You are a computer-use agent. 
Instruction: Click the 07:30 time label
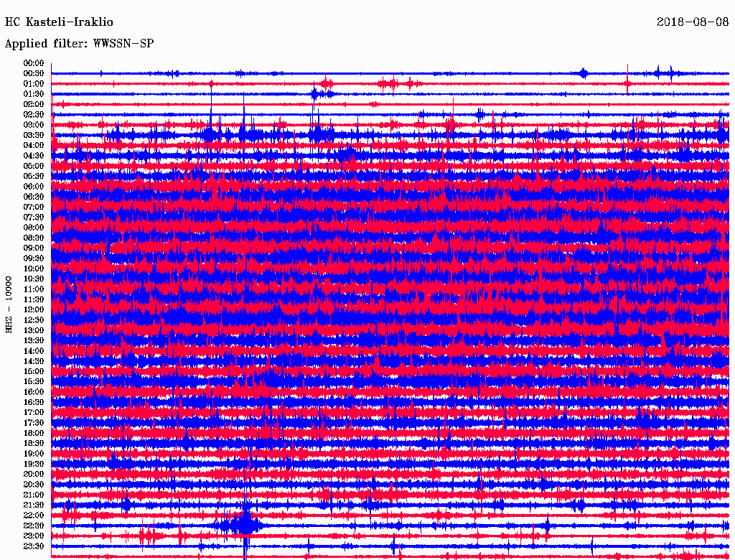tap(34, 218)
